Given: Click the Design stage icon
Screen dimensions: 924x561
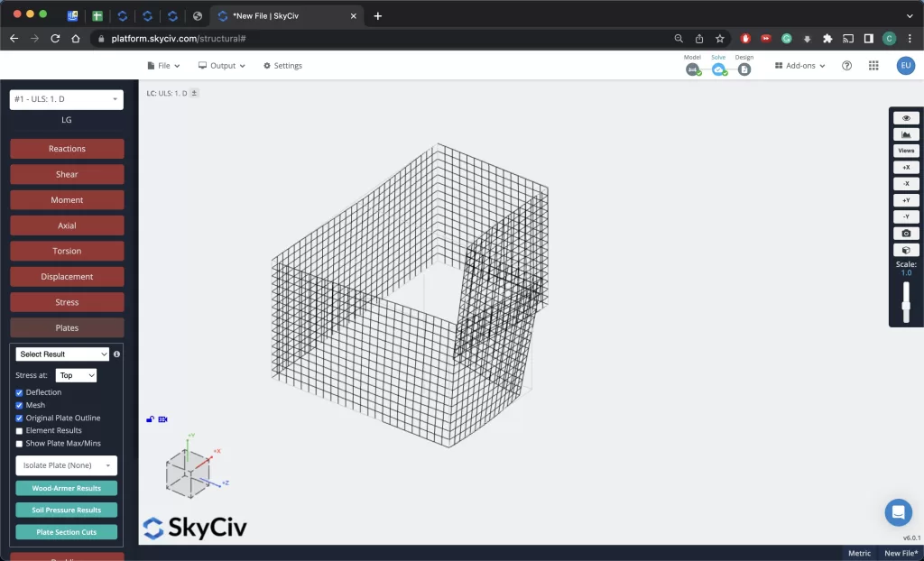Looking at the screenshot, I should click(x=744, y=69).
